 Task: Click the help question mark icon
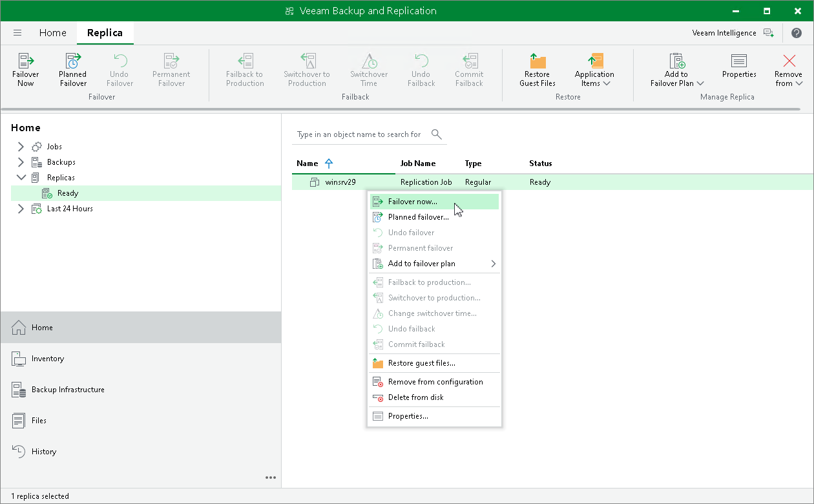797,33
